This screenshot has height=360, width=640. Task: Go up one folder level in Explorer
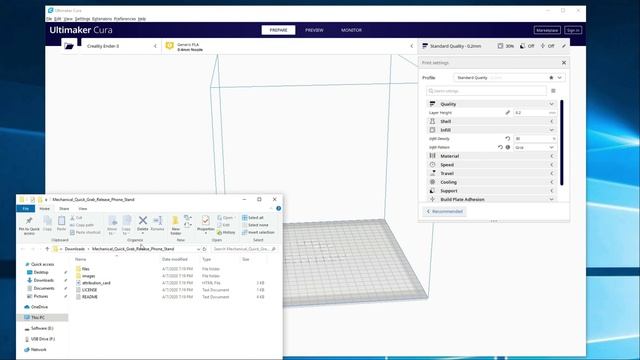coord(47,249)
